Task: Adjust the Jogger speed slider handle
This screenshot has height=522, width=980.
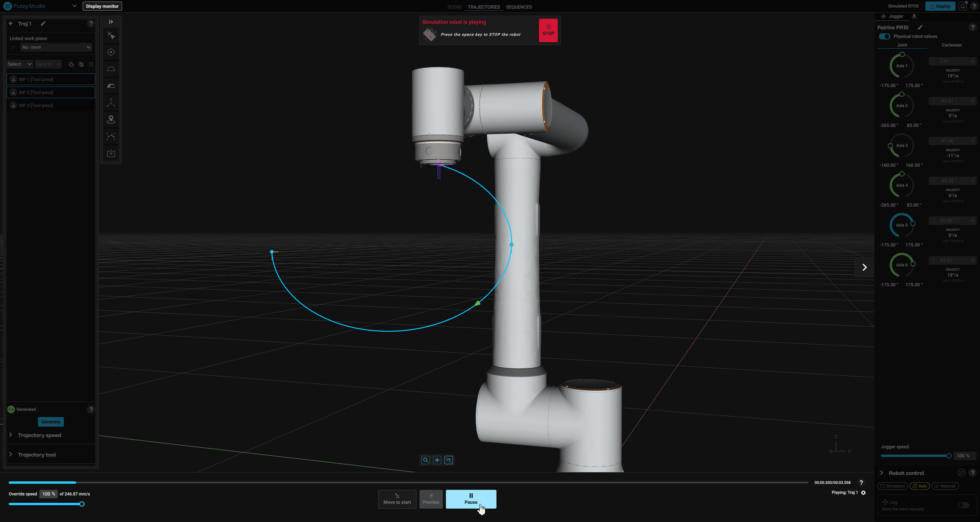Action: [x=949, y=456]
